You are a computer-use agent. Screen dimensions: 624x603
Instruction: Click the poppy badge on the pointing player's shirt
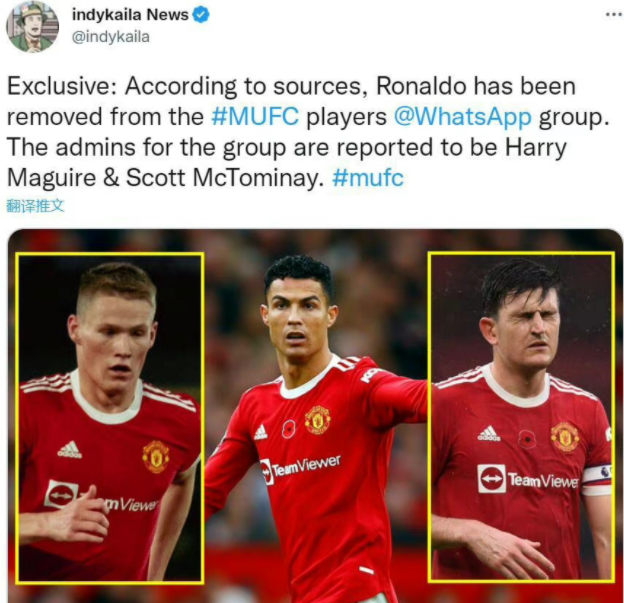click(289, 429)
